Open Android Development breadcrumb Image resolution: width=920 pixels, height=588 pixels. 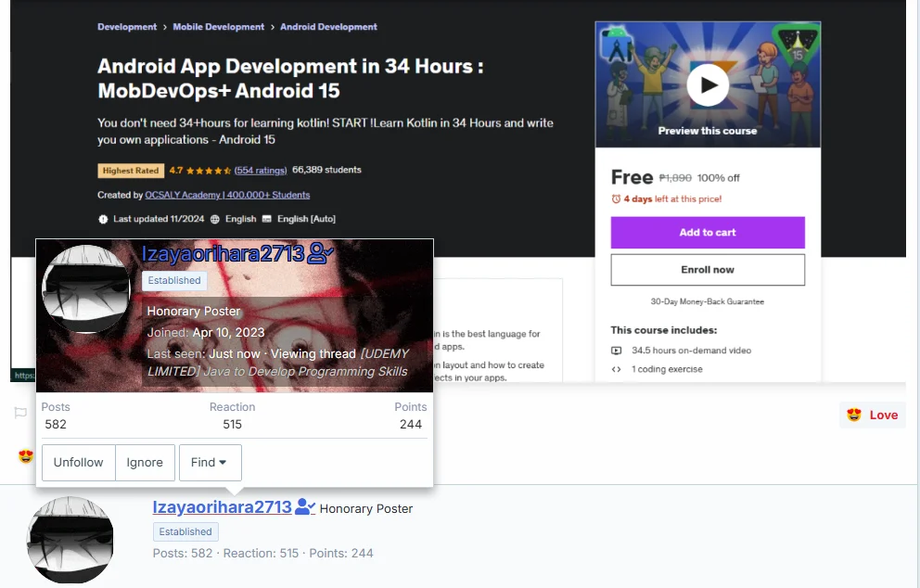[x=328, y=27]
